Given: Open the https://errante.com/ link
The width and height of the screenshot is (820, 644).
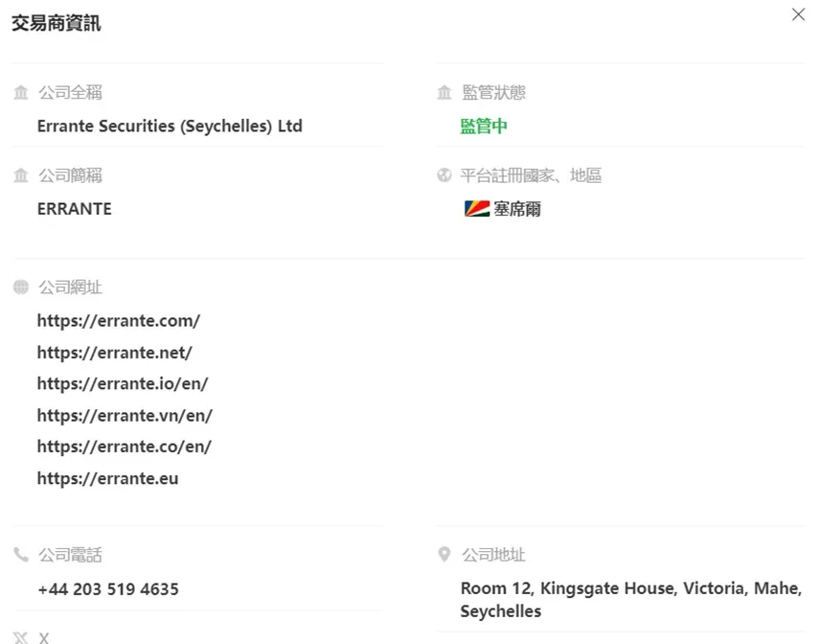Looking at the screenshot, I should [x=119, y=321].
